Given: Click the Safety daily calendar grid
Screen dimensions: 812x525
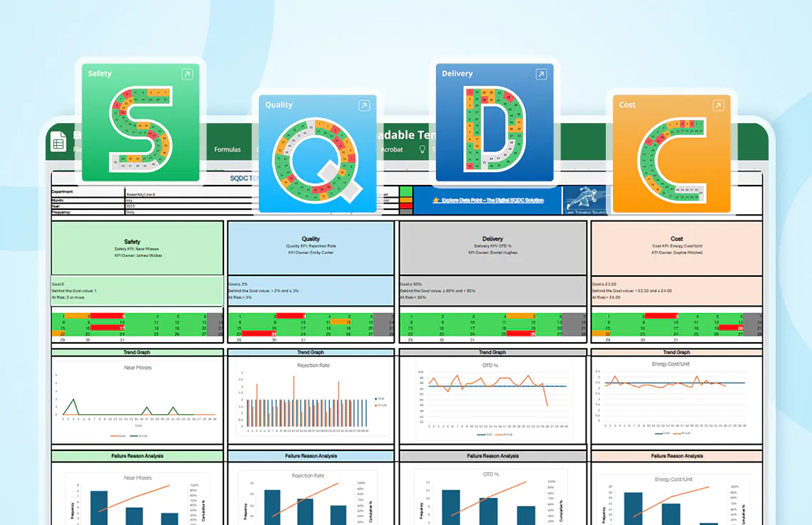Looking at the screenshot, I should click(137, 327).
